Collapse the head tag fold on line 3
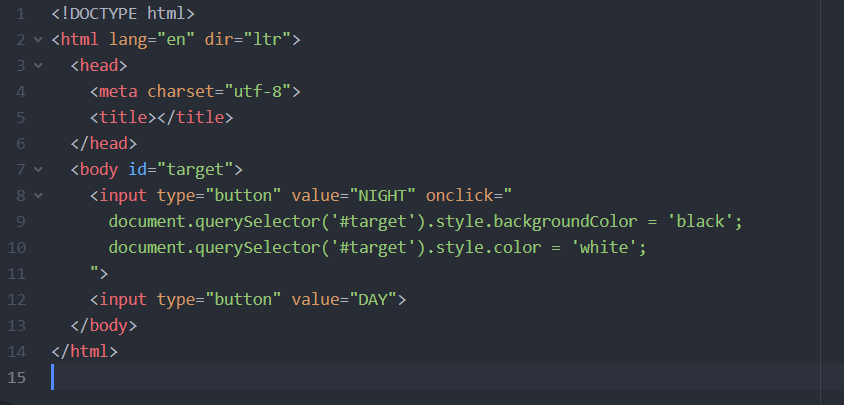This screenshot has height=405, width=844. 38,65
